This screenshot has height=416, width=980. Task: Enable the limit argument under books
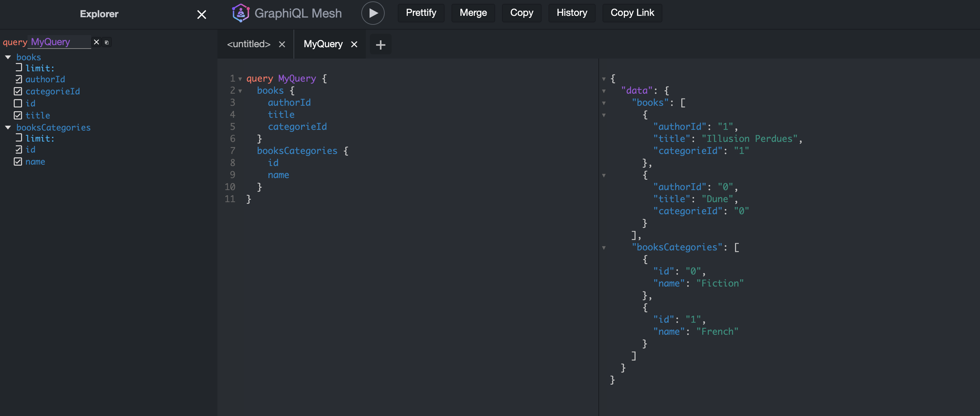pos(18,67)
